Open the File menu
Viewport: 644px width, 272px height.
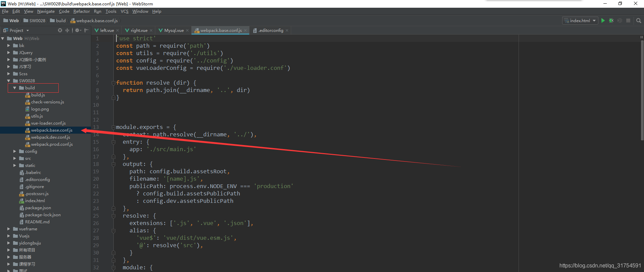tap(5, 11)
